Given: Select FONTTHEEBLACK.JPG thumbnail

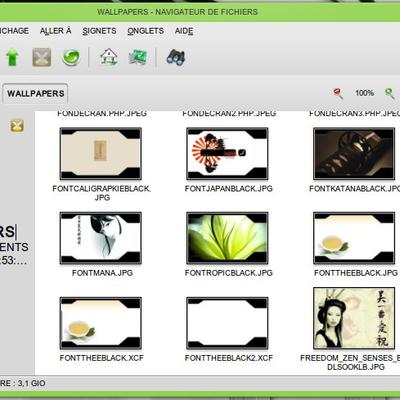Looking at the screenshot, I should coord(354,238).
